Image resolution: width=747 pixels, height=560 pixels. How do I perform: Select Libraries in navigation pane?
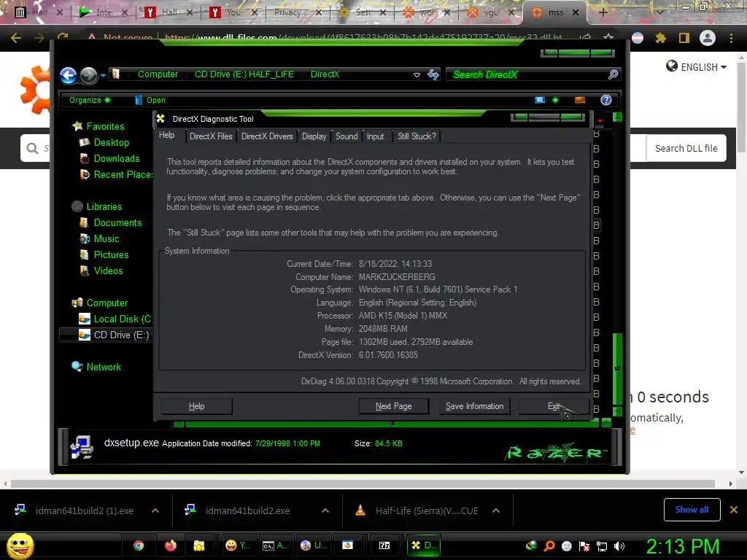coord(104,206)
